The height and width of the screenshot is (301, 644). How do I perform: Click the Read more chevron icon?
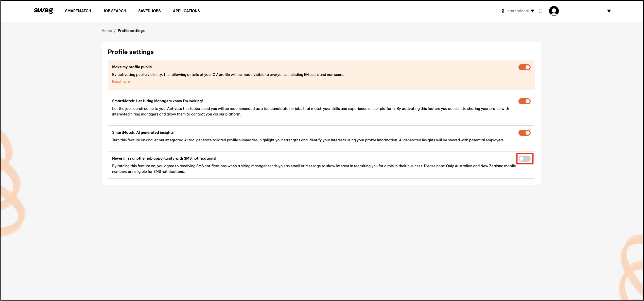[133, 81]
